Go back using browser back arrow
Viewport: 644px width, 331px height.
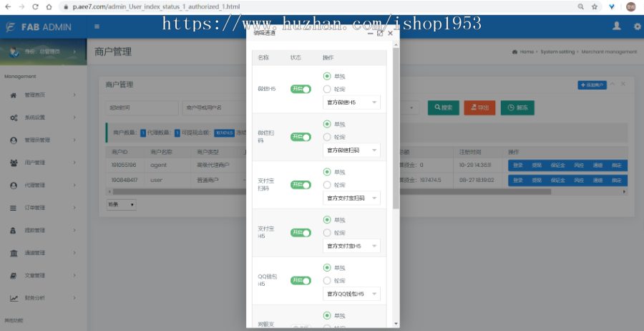point(8,6)
